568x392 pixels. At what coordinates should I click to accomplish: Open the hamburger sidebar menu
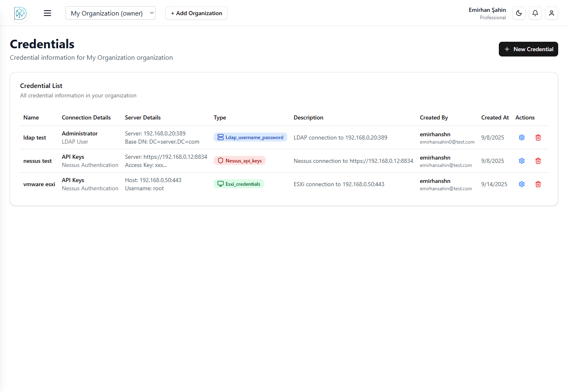47,13
